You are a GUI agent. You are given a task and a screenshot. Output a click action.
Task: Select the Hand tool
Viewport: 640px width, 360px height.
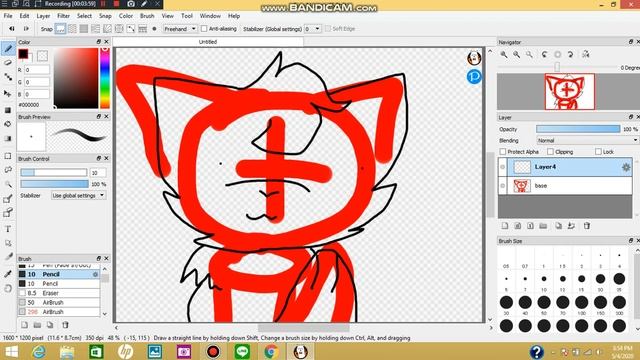pos(8,289)
